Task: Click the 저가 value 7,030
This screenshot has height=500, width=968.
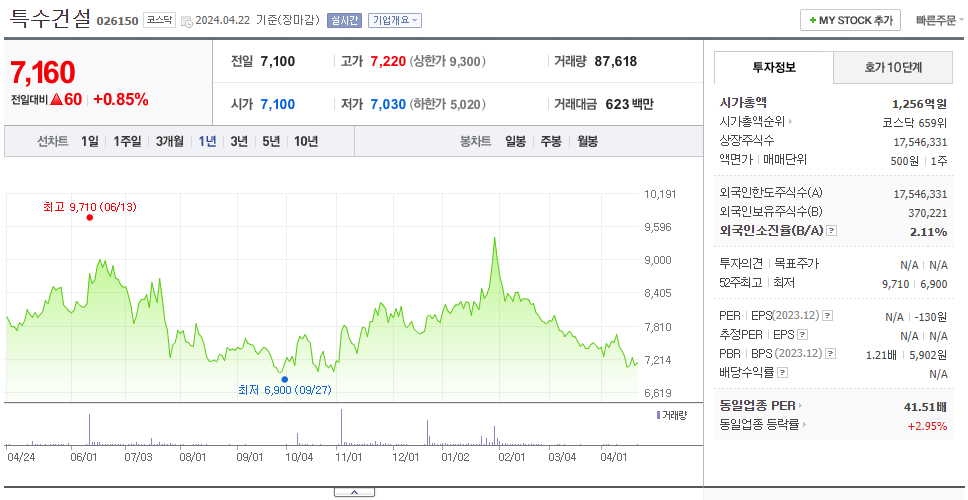Action: tap(388, 104)
